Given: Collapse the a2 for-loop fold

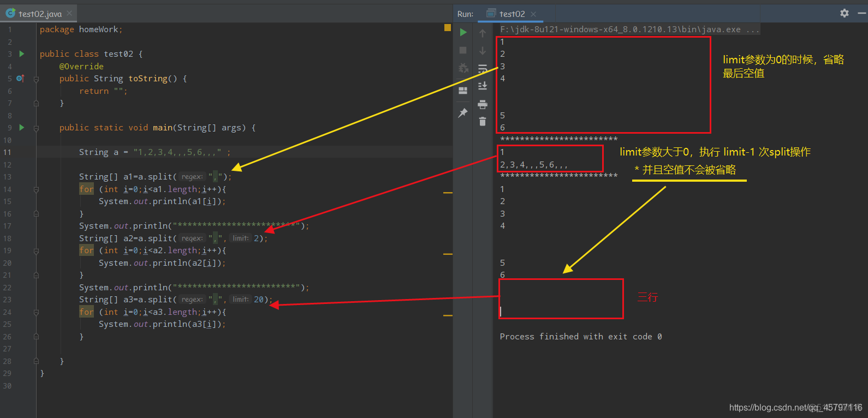Looking at the screenshot, I should pyautogui.click(x=36, y=250).
